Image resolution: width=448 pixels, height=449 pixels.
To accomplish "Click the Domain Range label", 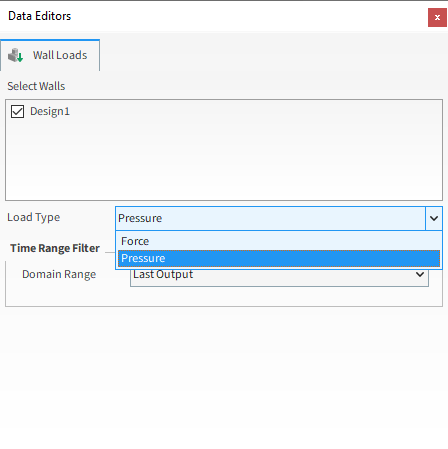I will [59, 274].
